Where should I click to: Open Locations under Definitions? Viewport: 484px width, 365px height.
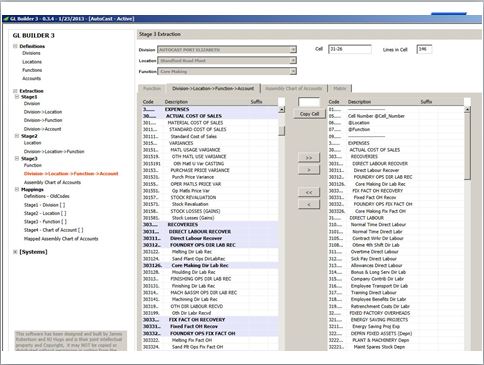click(32, 62)
